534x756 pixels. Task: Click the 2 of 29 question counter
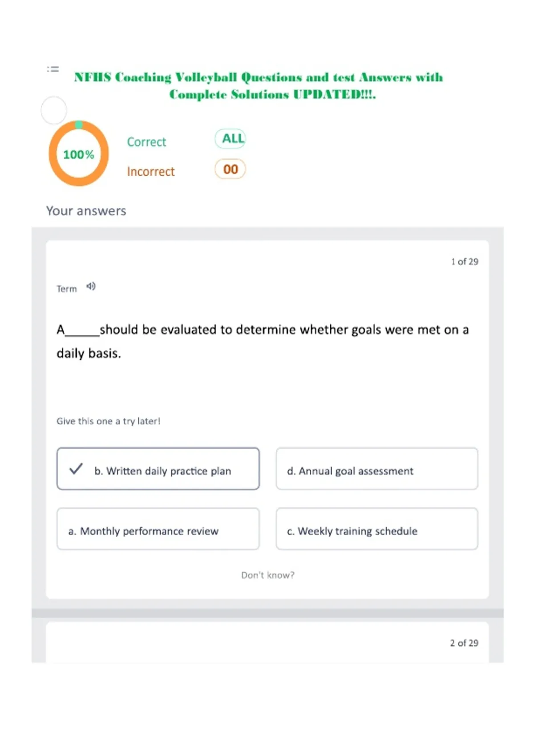point(464,643)
